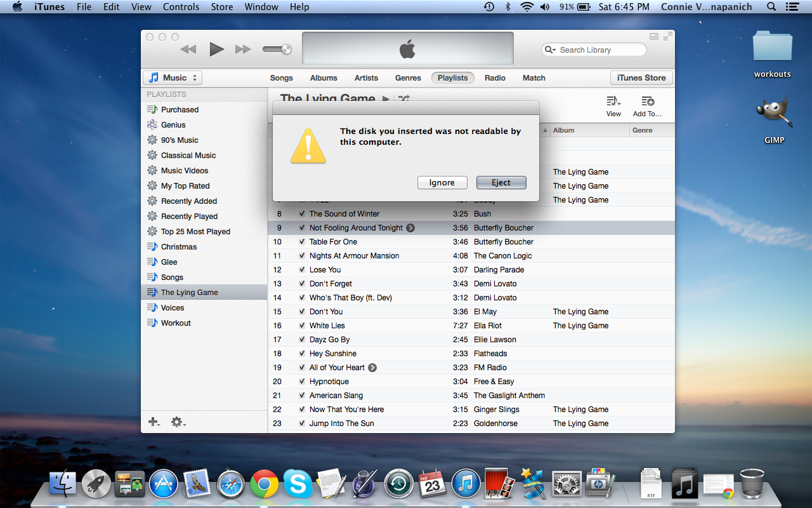Open the Store menu

point(222,7)
